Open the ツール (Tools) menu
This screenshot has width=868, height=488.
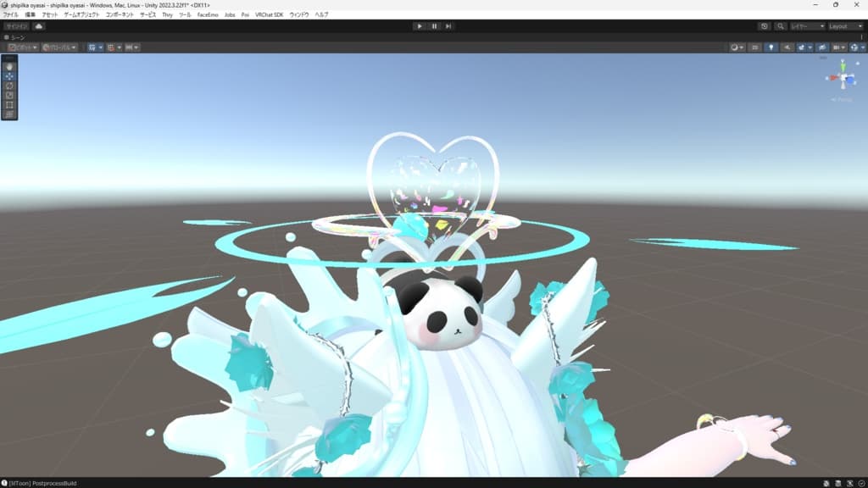coord(185,15)
